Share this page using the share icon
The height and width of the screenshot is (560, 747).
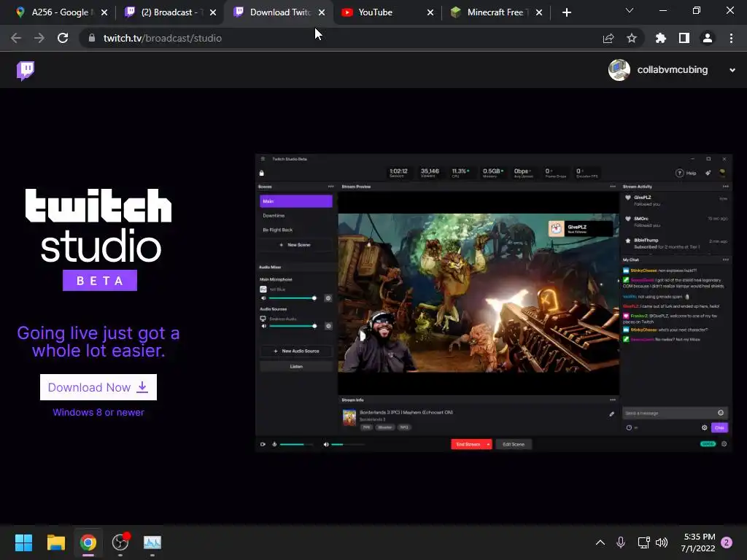coord(608,38)
